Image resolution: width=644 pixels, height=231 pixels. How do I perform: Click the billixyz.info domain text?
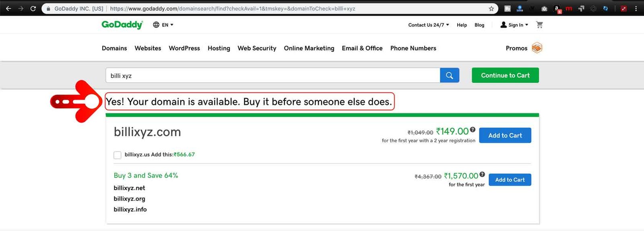click(130, 209)
